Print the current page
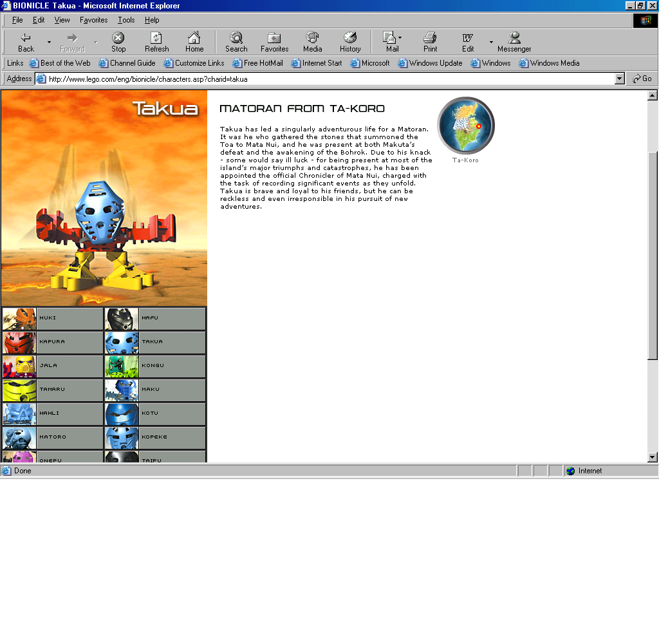The width and height of the screenshot is (659, 644). [430, 42]
